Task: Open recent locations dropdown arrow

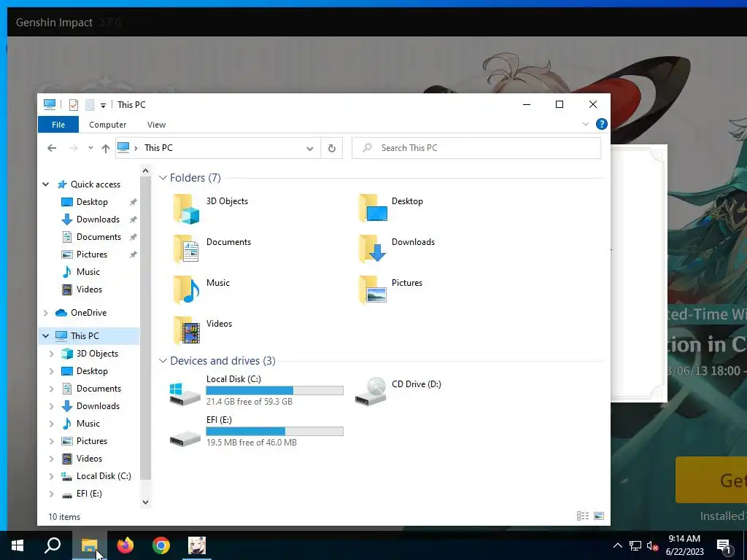Action: 90,148
